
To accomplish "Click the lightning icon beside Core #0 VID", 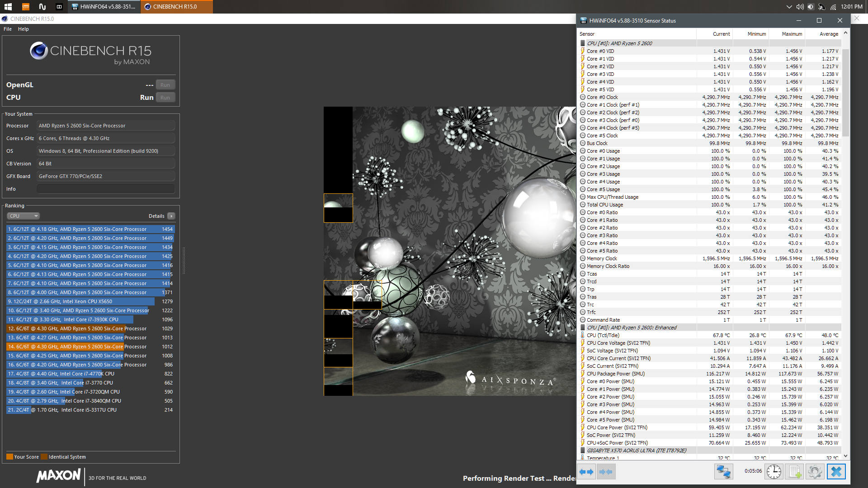I will (x=583, y=51).
